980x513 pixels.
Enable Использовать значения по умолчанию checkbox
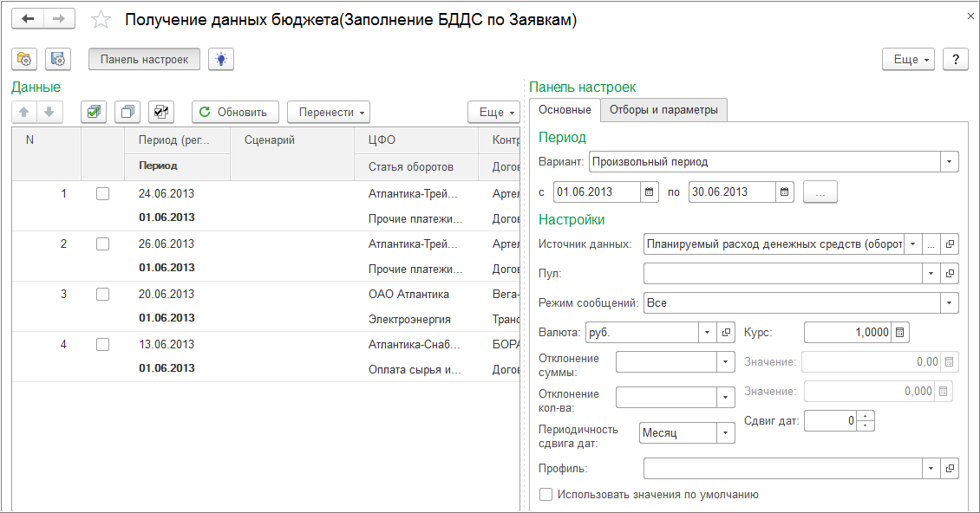(546, 495)
